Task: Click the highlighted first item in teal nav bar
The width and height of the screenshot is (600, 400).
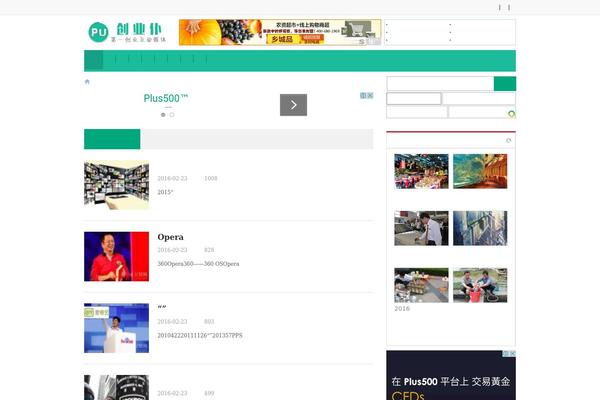Action: click(x=93, y=60)
